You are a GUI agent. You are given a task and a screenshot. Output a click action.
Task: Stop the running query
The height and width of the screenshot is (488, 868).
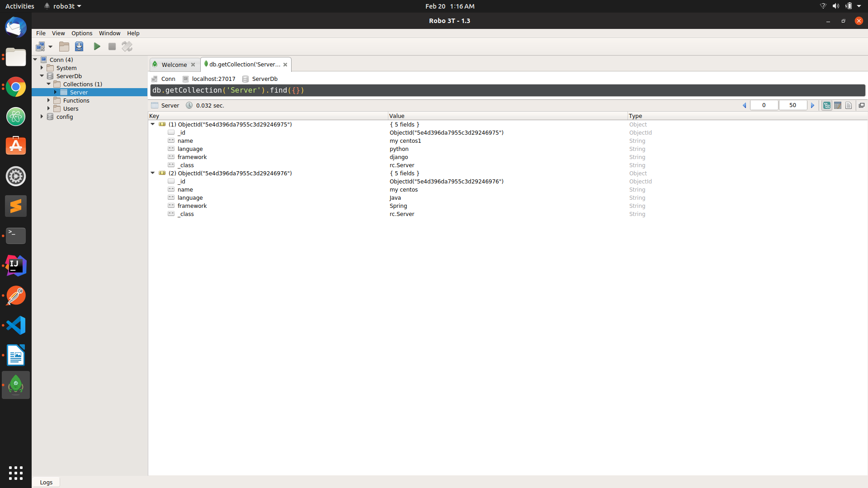coord(112,46)
